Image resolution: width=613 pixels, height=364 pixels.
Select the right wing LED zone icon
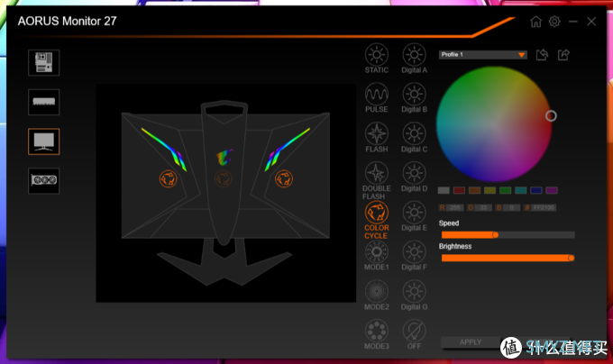click(283, 179)
